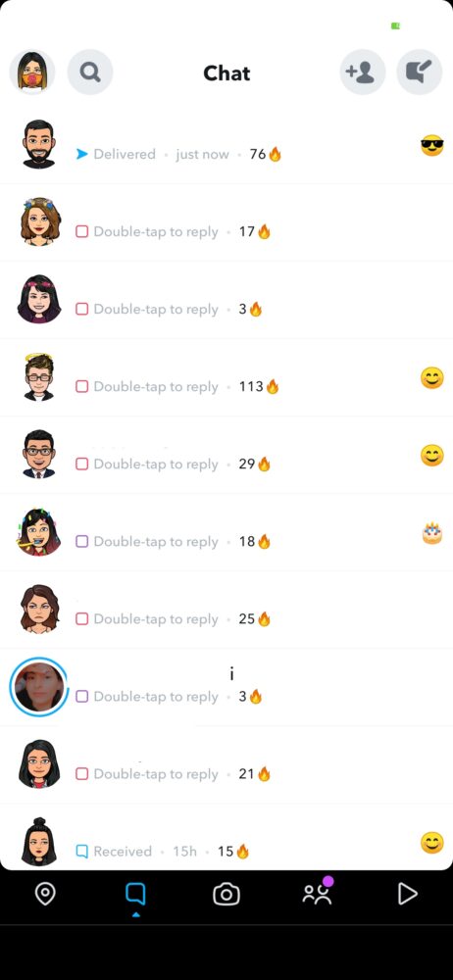Open chat with 76 streak Delivered status

(x=226, y=146)
